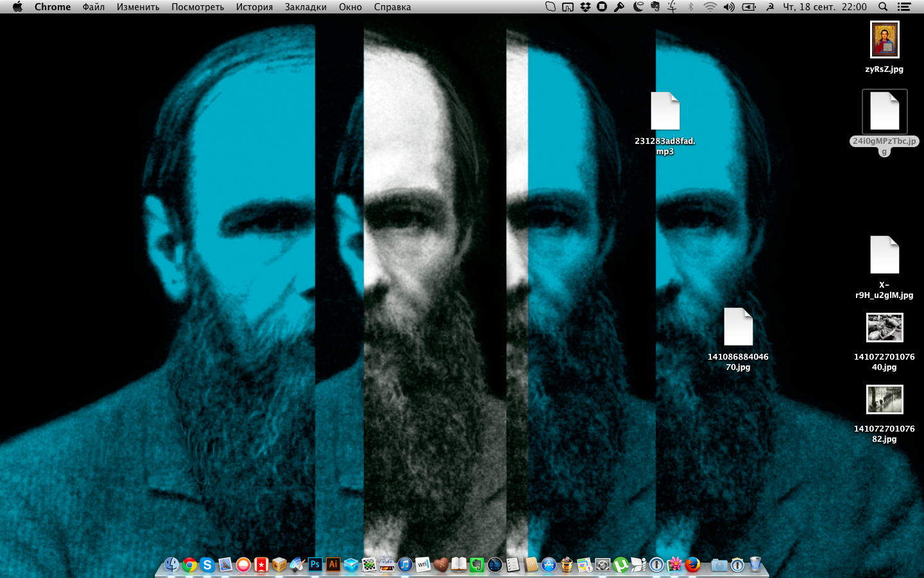This screenshot has height=578, width=924.
Task: Open the Writer 'wri' app in Dock
Action: tap(423, 565)
